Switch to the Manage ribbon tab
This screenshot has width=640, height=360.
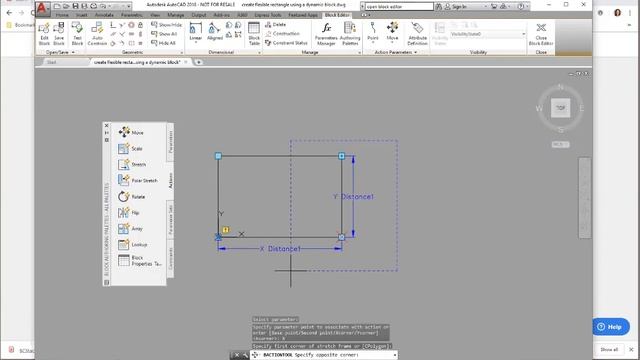176,15
